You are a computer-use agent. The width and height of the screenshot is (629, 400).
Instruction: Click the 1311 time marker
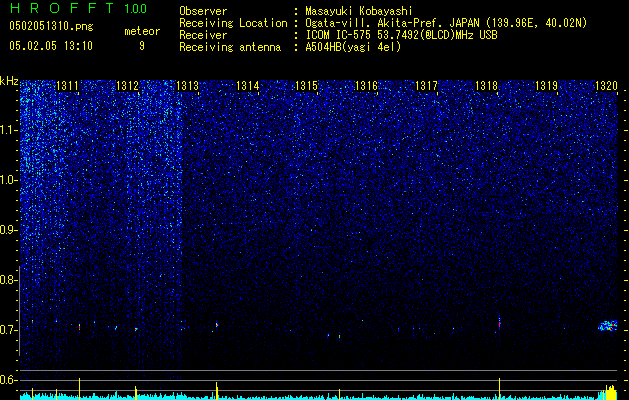[x=67, y=86]
